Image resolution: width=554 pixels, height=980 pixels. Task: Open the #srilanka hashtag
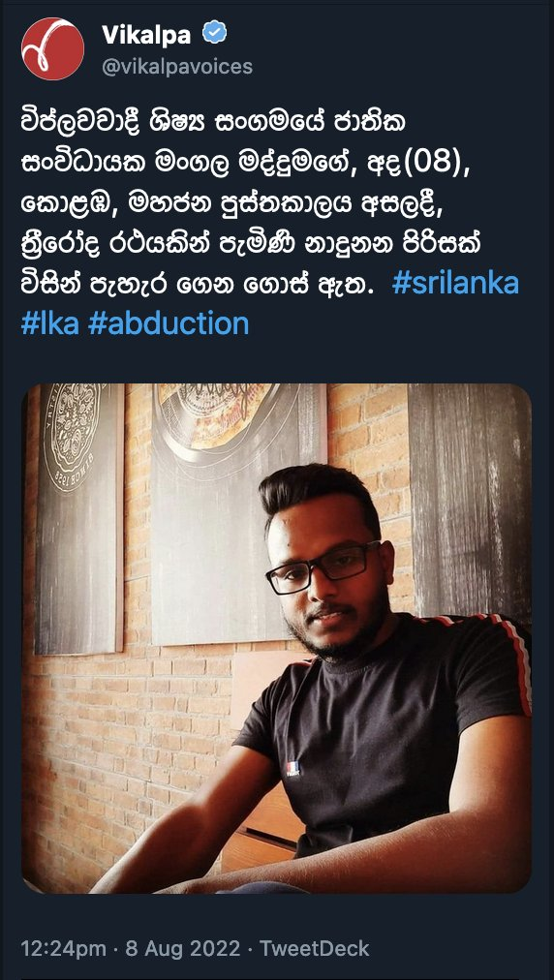[456, 283]
